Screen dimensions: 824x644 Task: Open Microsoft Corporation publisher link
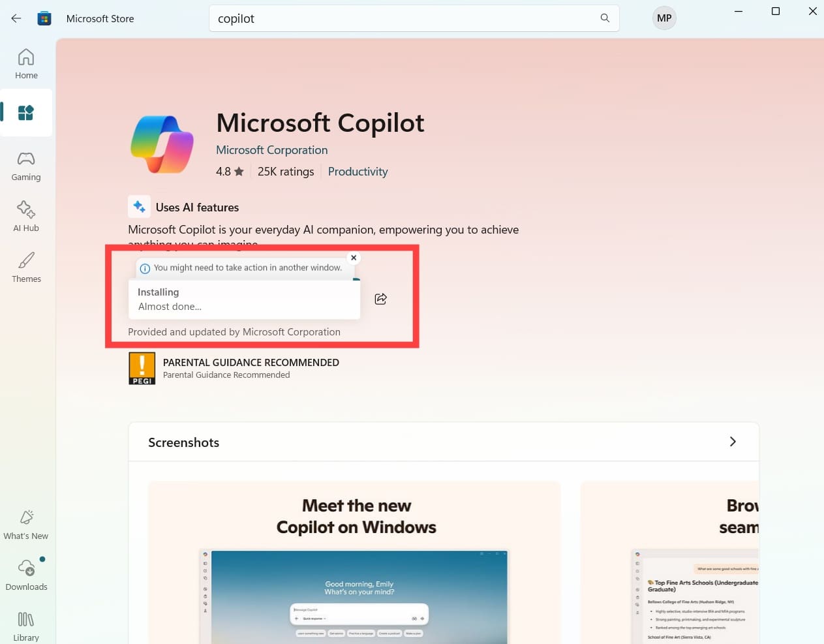coord(272,150)
